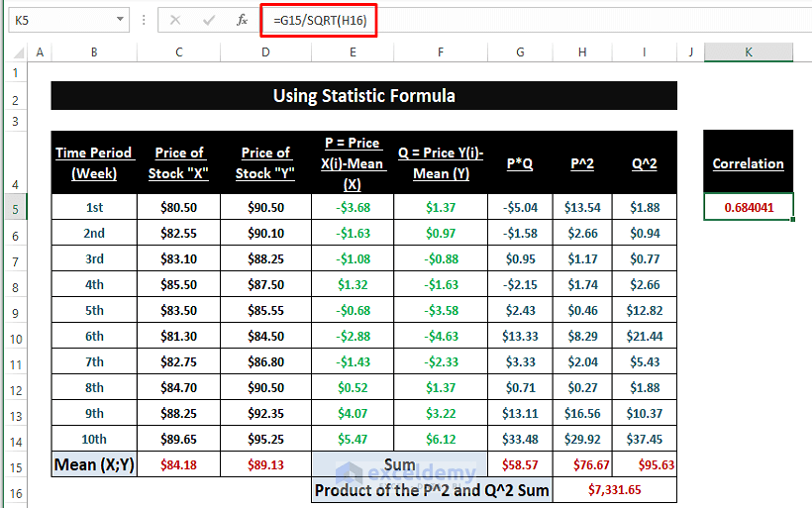
Task: Click the 'Price of Stock "X"' header cell
Action: click(x=178, y=162)
